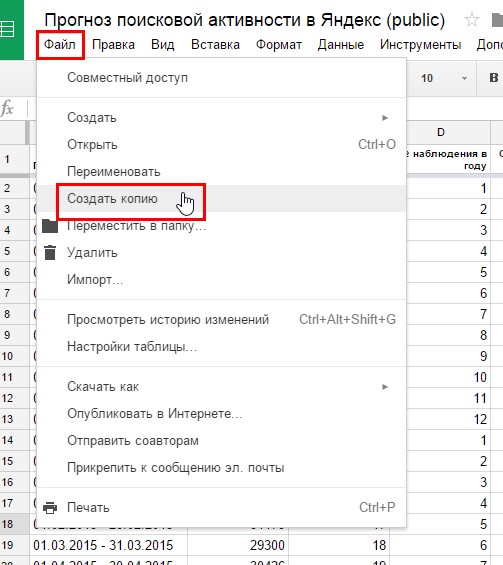Choose Отправить соавторам menu item
Image resolution: width=503 pixels, height=565 pixels.
point(222,441)
